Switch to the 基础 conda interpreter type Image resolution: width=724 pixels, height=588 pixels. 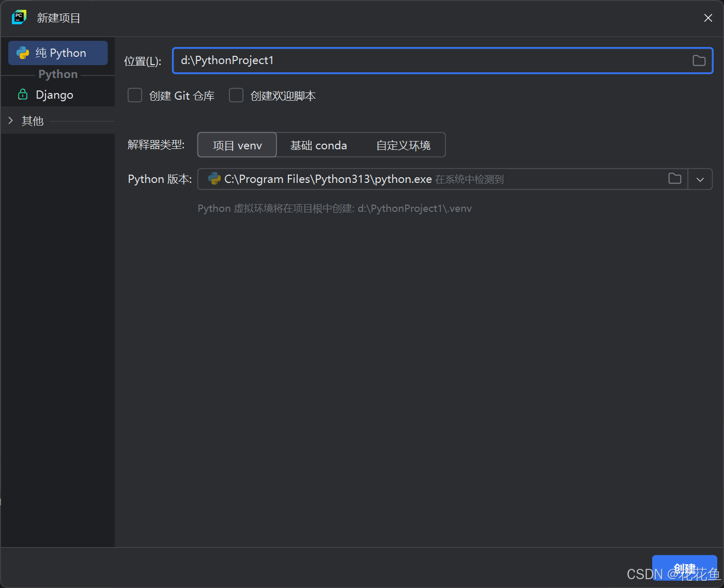tap(318, 145)
